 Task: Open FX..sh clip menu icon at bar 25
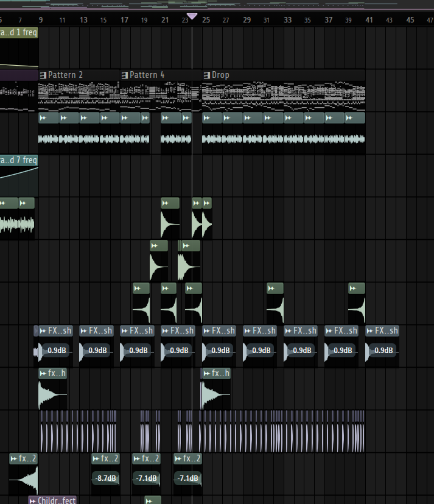[x=207, y=331]
